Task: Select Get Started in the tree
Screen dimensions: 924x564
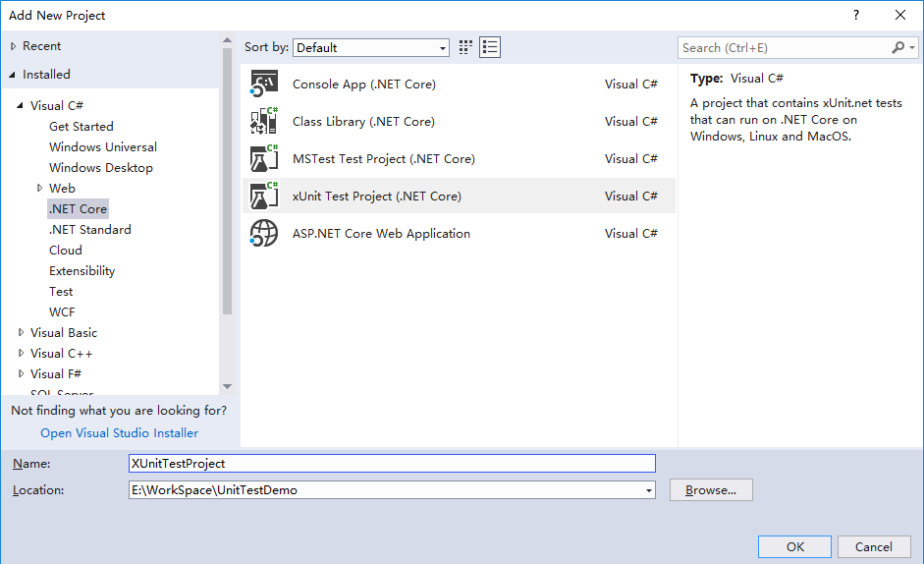Action: click(x=82, y=126)
